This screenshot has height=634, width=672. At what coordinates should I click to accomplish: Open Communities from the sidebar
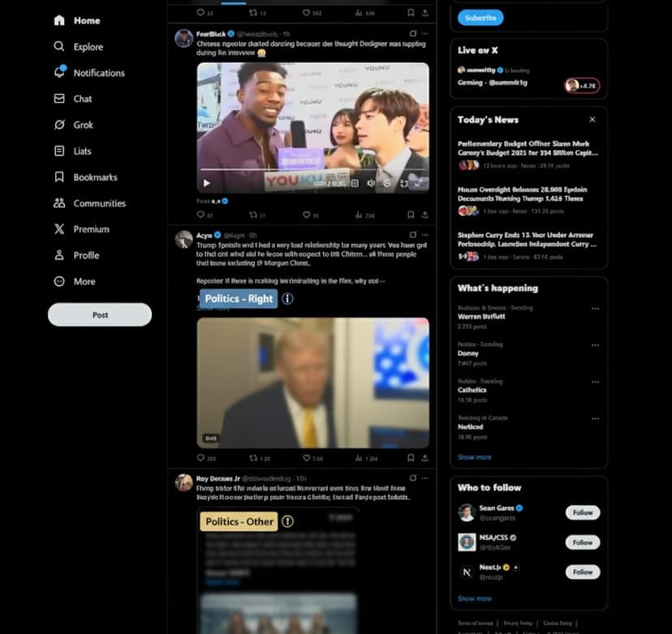pyautogui.click(x=59, y=203)
